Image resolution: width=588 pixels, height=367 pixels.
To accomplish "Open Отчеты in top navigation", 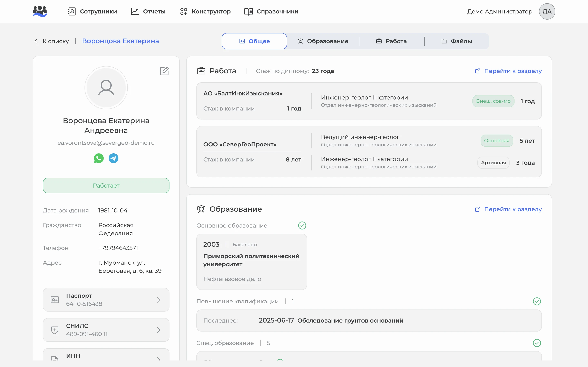I will click(x=148, y=11).
